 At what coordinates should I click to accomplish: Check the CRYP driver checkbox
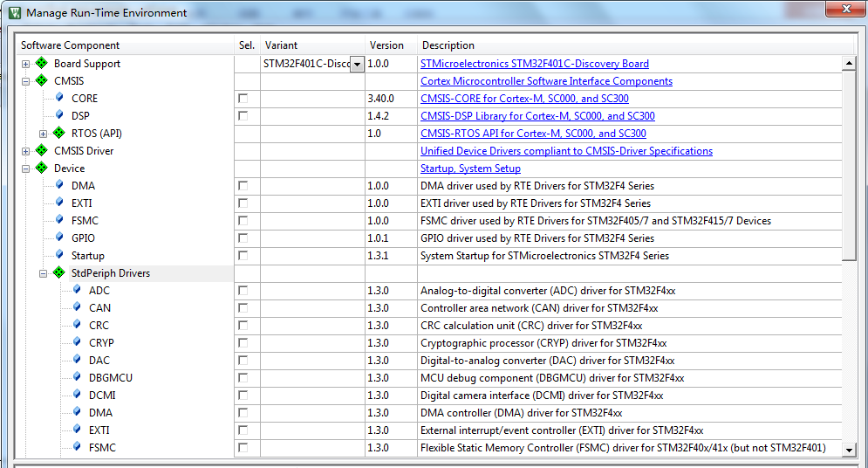[x=243, y=343]
